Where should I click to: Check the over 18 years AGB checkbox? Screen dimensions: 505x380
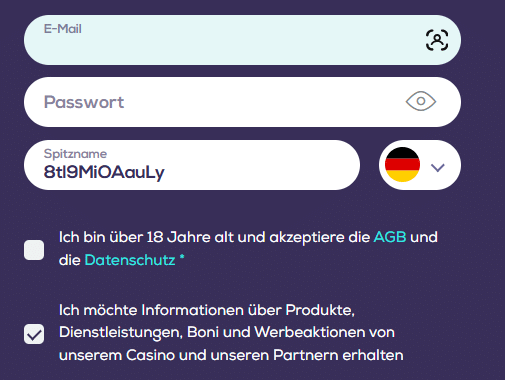[34, 250]
